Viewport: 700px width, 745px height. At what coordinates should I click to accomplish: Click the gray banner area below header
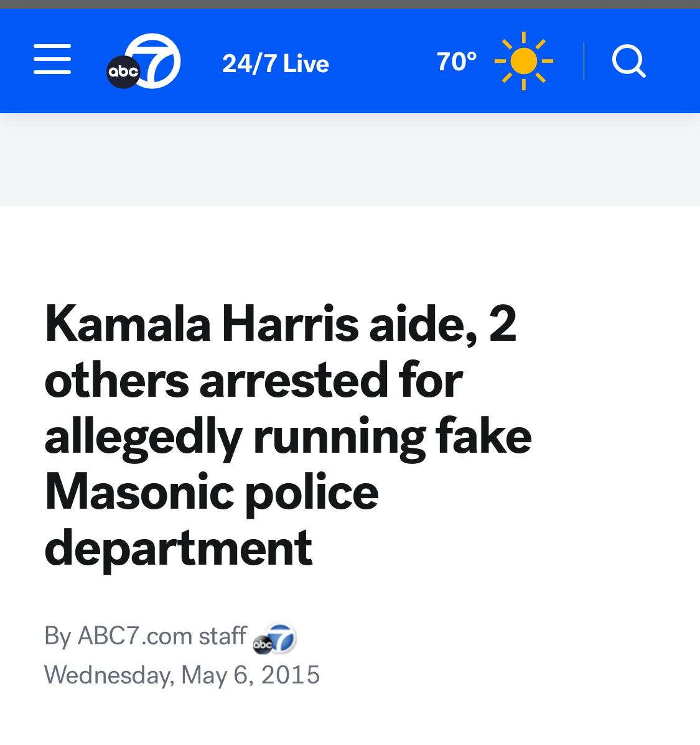tap(350, 160)
